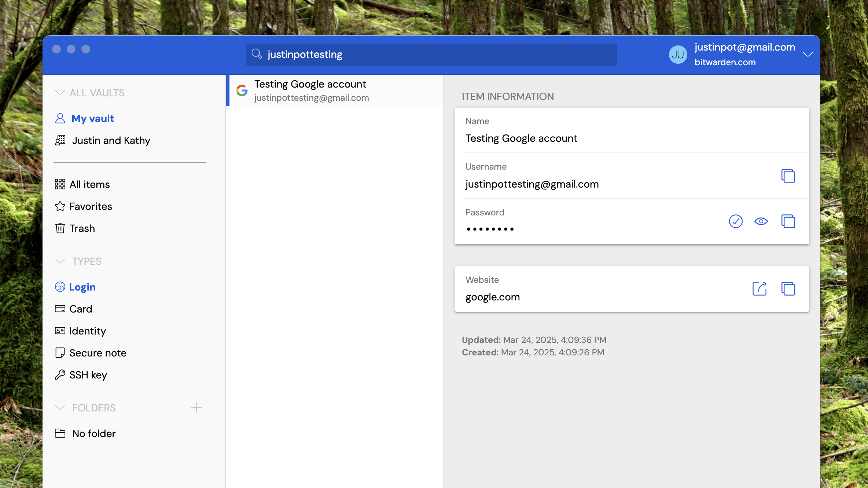
Task: Click the JU account avatar
Action: [x=678, y=55]
